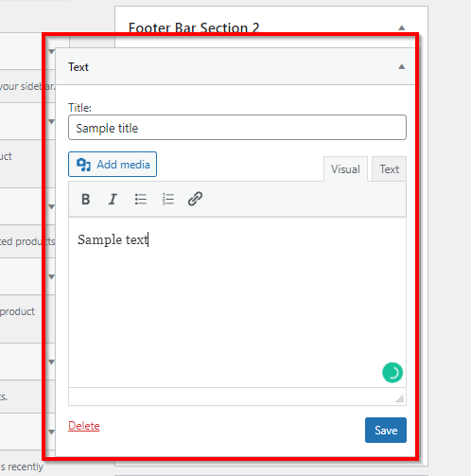The image size is (471, 476).
Task: Expand the widget above related products text
Action: [51, 207]
